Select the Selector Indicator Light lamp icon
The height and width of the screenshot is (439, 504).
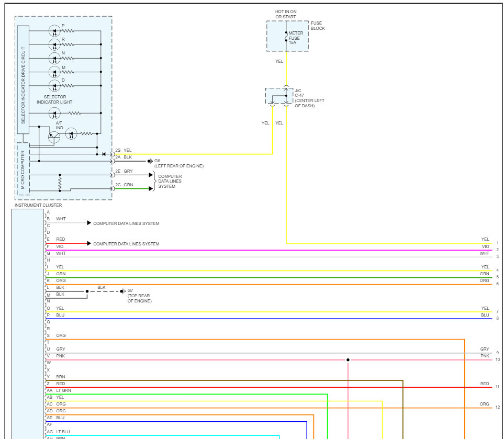55,114
